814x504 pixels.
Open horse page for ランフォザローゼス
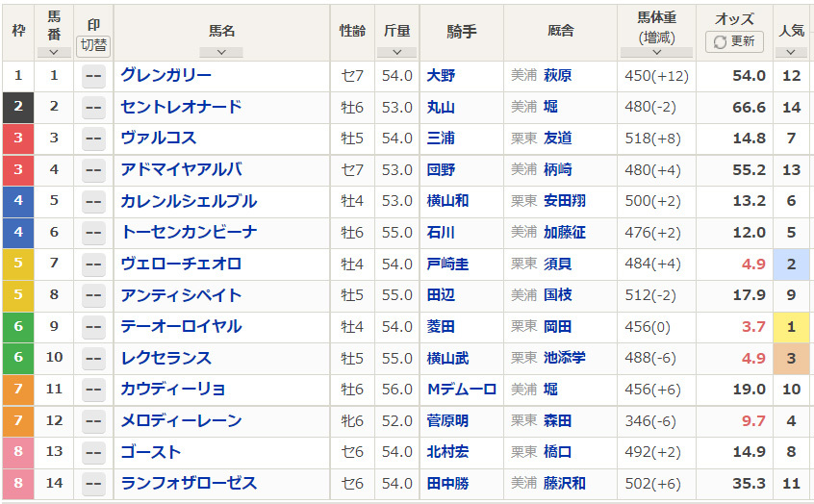tap(189, 483)
